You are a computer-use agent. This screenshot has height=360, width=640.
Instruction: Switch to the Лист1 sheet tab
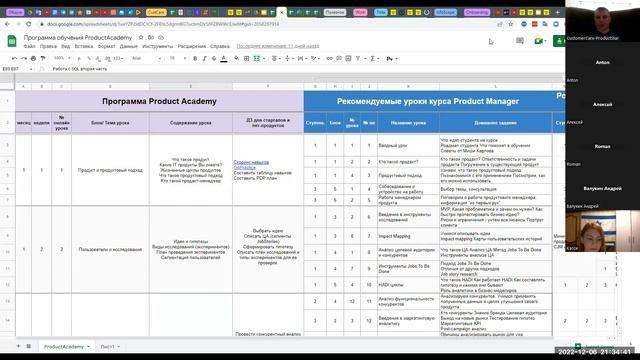tap(108, 347)
